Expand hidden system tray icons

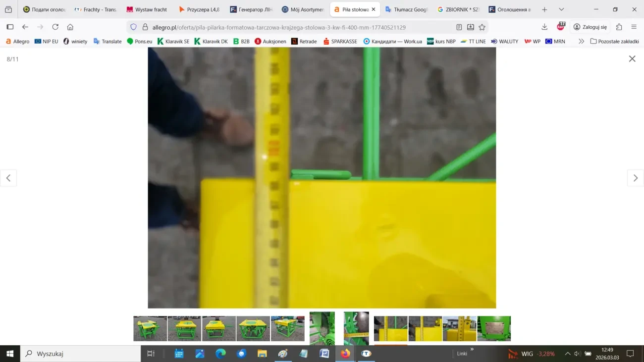[568, 354]
